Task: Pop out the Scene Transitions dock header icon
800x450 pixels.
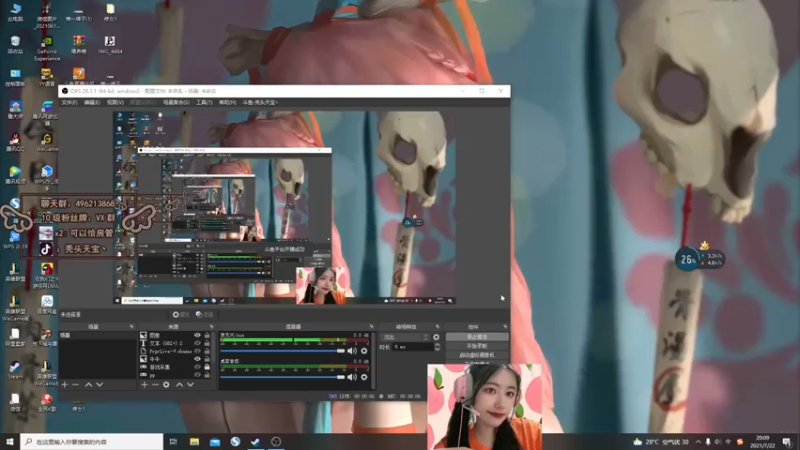Action: click(437, 327)
